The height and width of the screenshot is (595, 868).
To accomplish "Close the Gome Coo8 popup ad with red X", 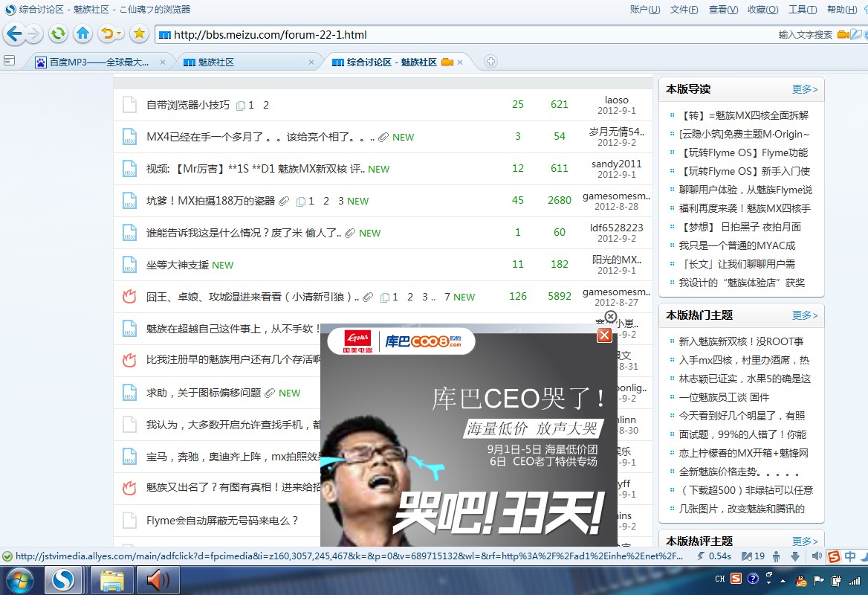I will click(x=604, y=335).
